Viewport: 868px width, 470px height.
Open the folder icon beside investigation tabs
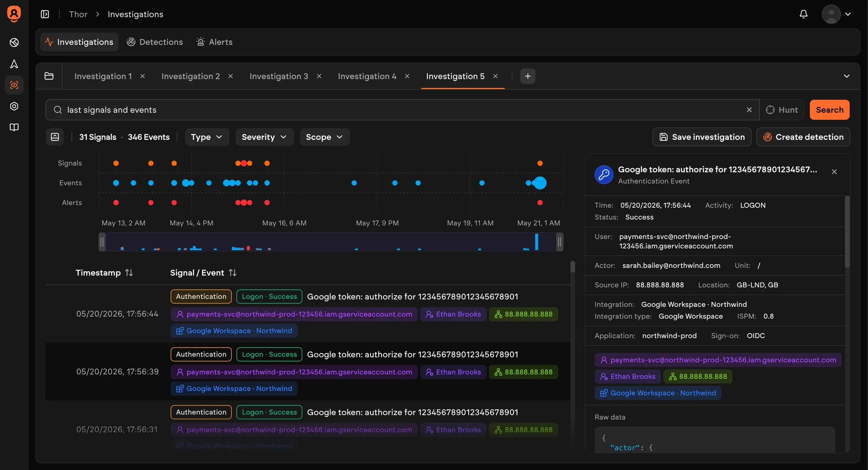[x=49, y=76]
